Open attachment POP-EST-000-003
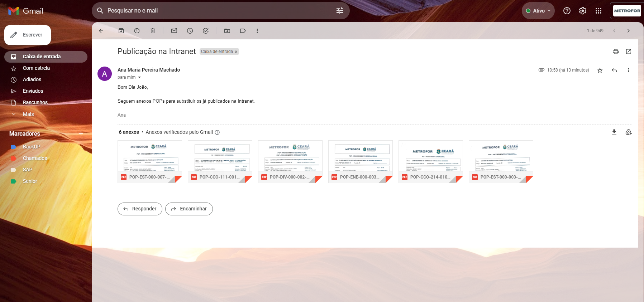Image resolution: width=644 pixels, height=302 pixels. 501,162
